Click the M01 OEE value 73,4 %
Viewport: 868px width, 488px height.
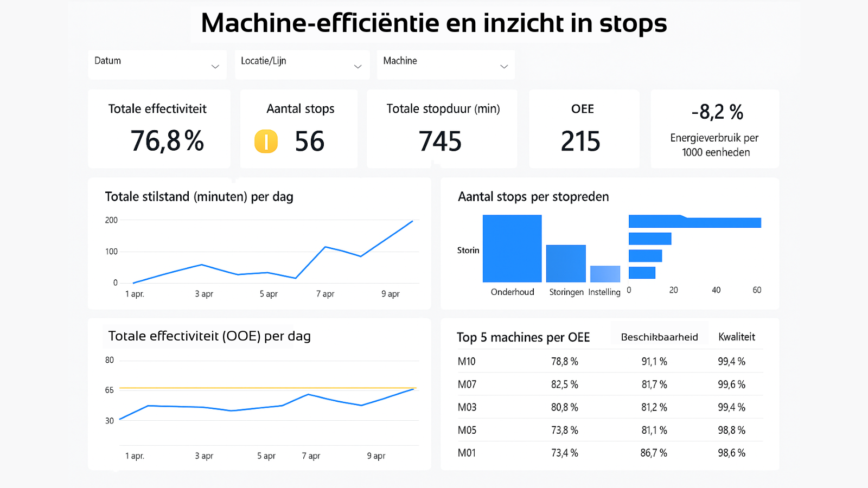click(x=565, y=452)
